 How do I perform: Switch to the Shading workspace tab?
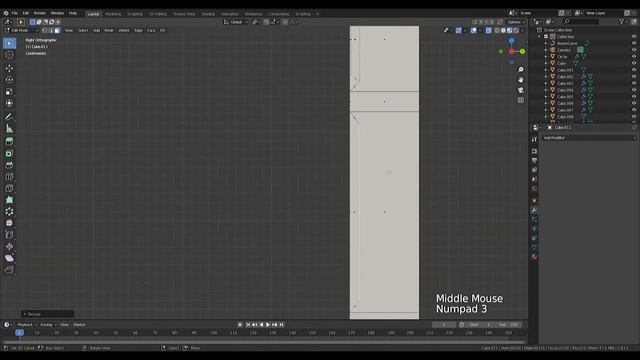coord(208,14)
